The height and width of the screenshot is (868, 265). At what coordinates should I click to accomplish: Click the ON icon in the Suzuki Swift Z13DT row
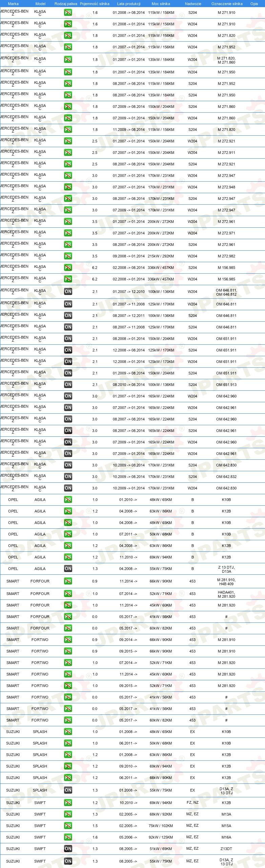click(68, 849)
